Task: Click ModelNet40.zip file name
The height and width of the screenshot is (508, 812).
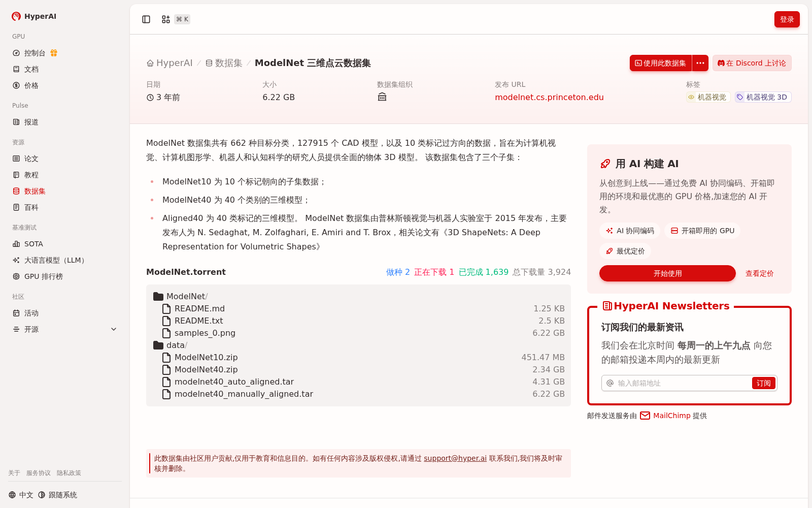Action: [206, 370]
